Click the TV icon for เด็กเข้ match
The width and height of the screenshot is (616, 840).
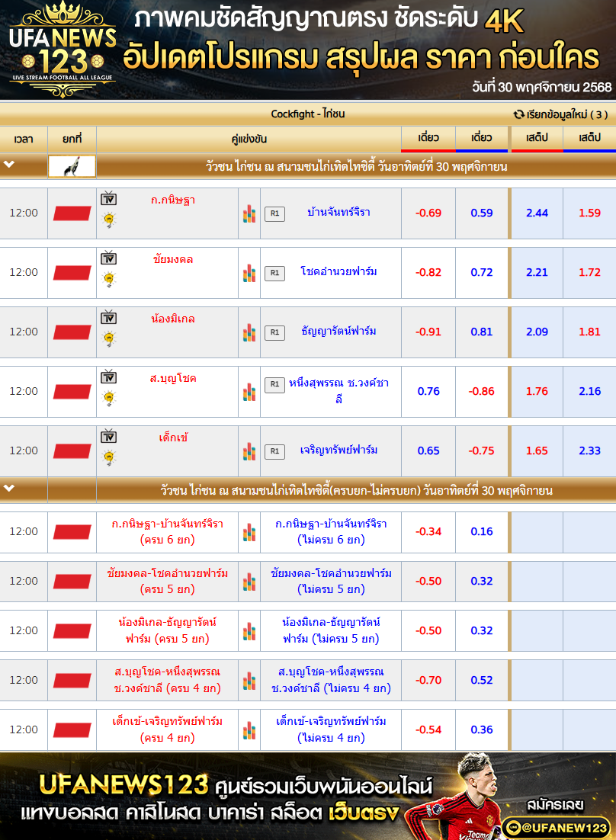pos(109,437)
